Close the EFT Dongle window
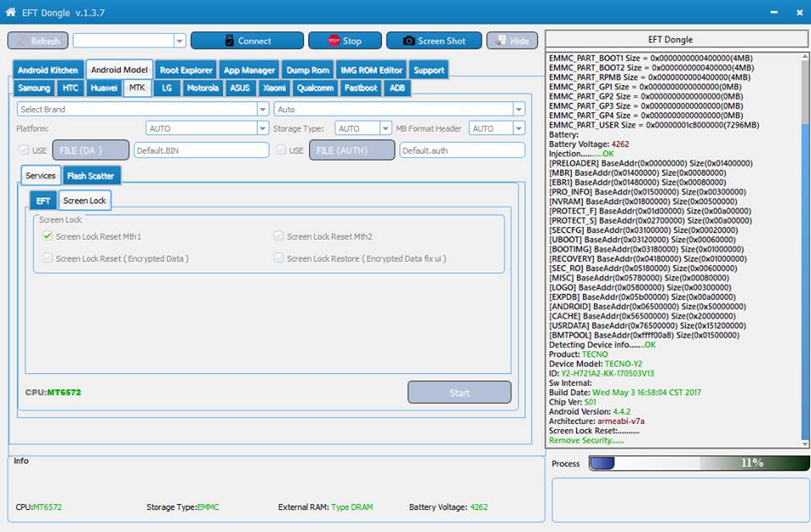The image size is (811, 532). [x=800, y=13]
